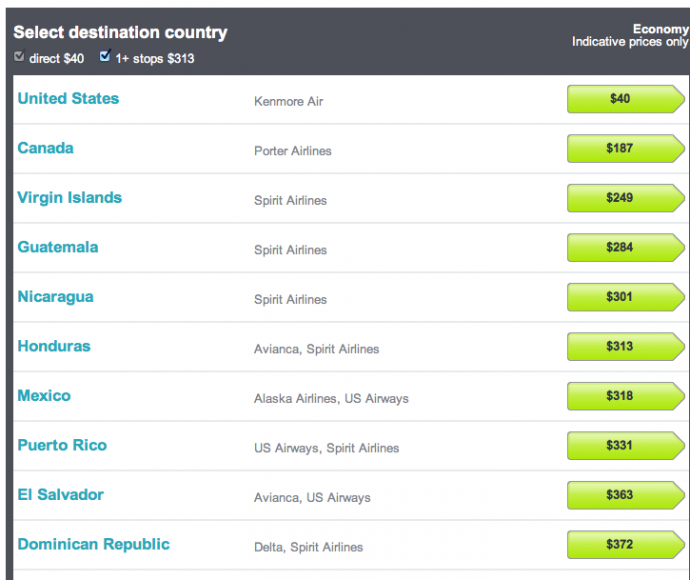Select Nicaragua from the country list
This screenshot has height=580, width=690.
[x=55, y=297]
